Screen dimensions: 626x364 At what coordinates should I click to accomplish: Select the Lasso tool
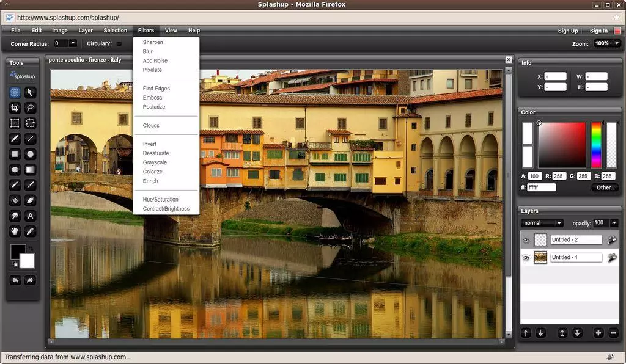[x=30, y=108]
